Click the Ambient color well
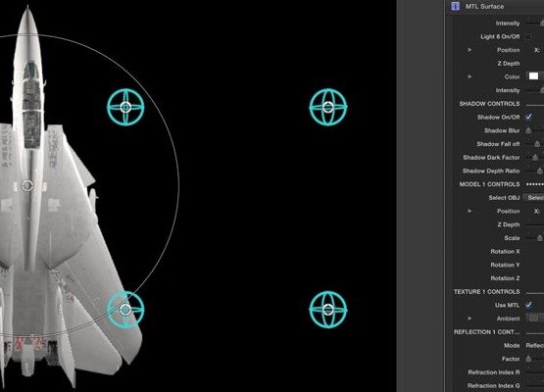 (x=533, y=318)
